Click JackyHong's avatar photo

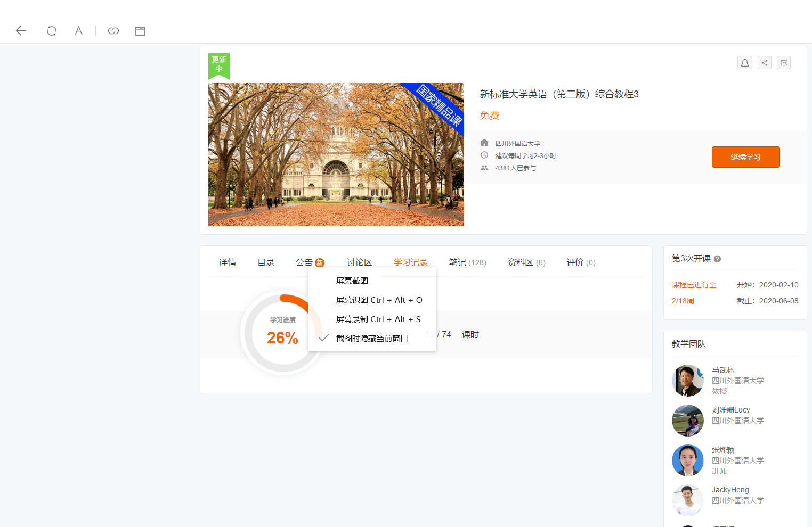click(x=688, y=500)
